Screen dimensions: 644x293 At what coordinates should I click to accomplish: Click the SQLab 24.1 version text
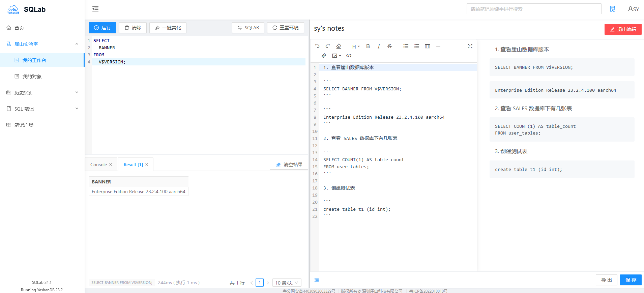tap(42, 283)
